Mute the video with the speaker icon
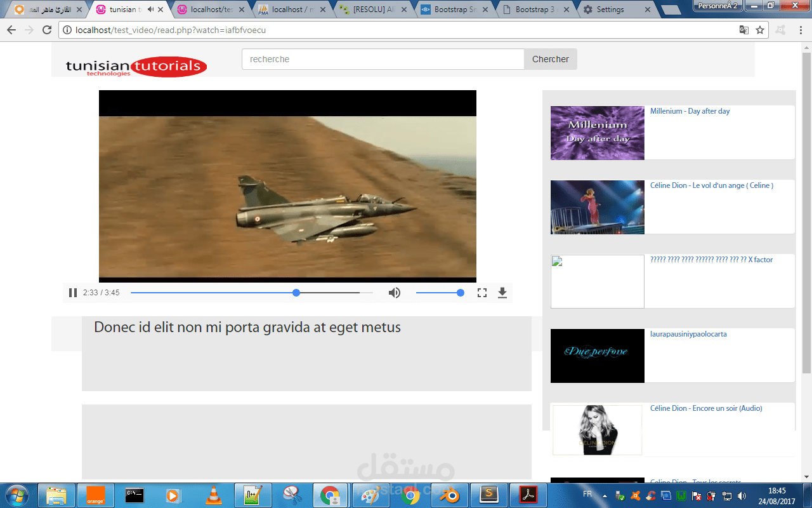The image size is (812, 508). coord(395,293)
